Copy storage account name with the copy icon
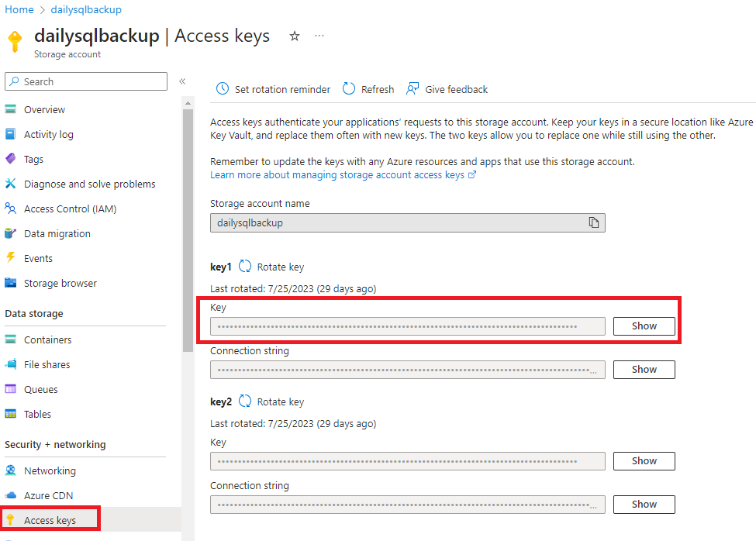 pos(593,222)
